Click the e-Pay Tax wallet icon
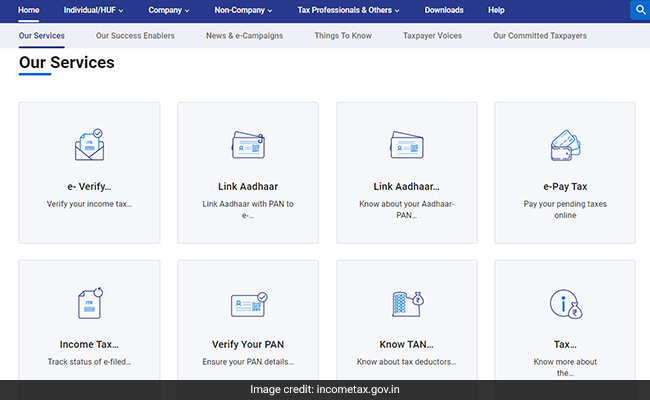The height and width of the screenshot is (400, 650). pyautogui.click(x=565, y=146)
